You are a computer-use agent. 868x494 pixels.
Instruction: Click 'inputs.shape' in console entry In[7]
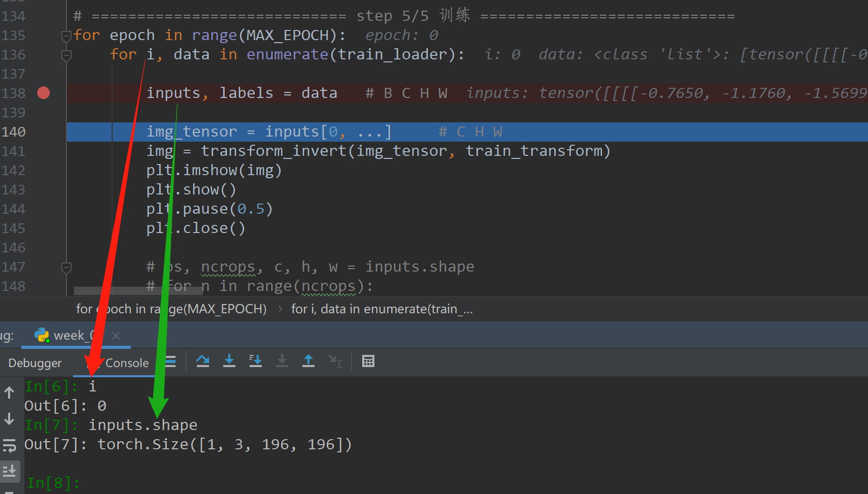tap(143, 425)
